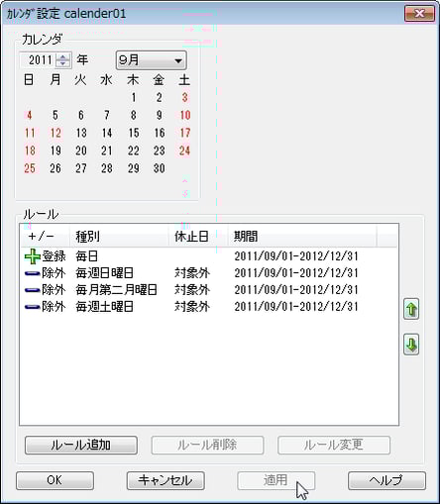The image size is (440, 504).
Task: Click the 種別 column header
Action: 119,237
